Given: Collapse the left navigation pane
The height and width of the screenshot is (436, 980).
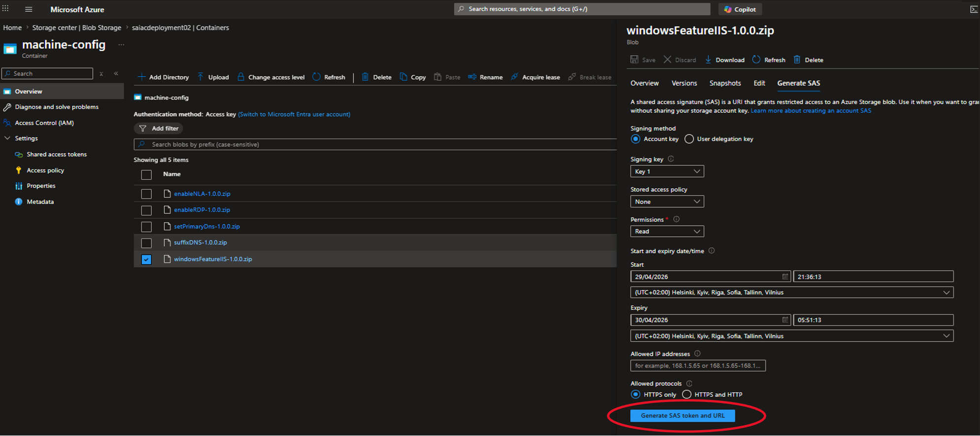Looking at the screenshot, I should click(x=116, y=73).
